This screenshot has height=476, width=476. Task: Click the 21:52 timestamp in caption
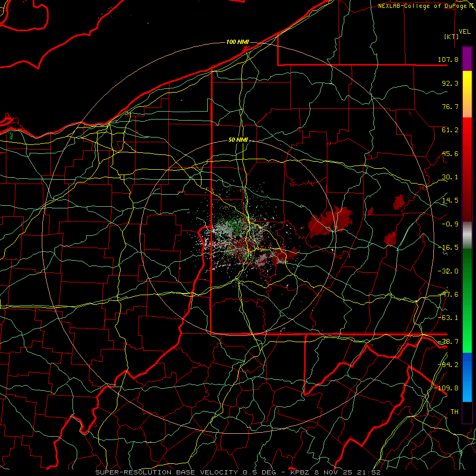coord(369,472)
